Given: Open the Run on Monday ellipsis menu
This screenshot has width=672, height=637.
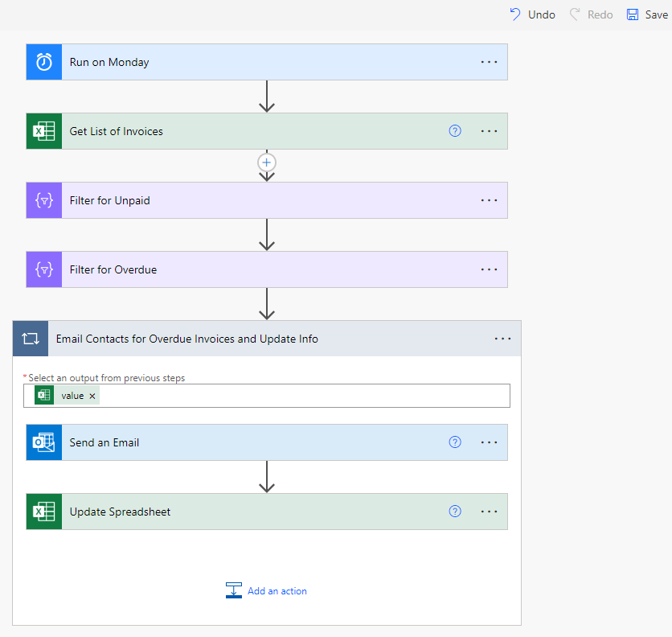Looking at the screenshot, I should pyautogui.click(x=489, y=62).
